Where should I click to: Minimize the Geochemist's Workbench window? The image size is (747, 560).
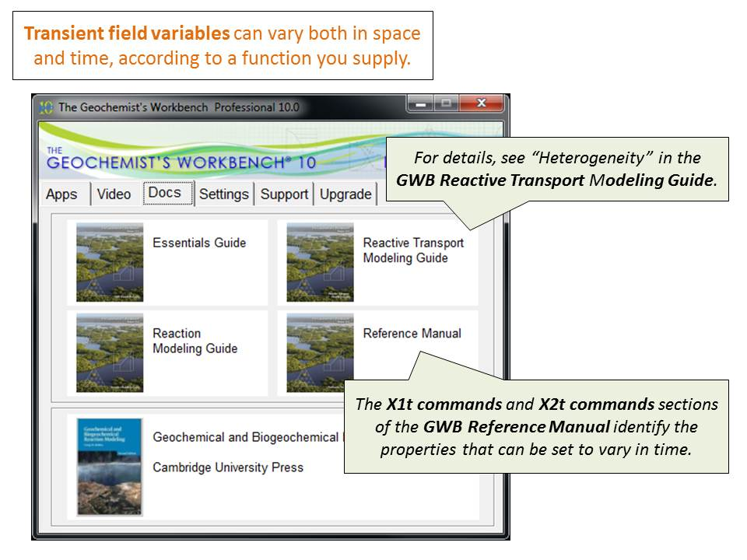pyautogui.click(x=420, y=103)
